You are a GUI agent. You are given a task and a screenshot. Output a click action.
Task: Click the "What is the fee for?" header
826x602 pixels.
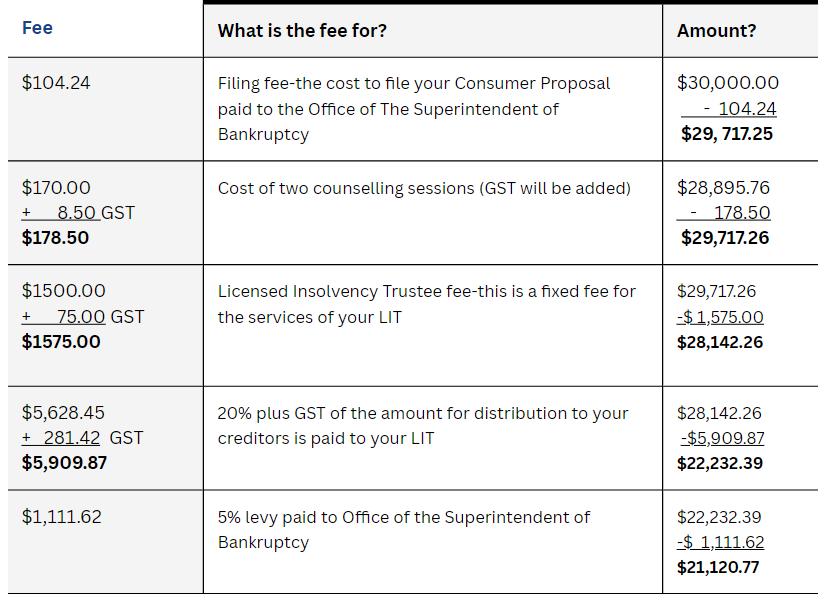pyautogui.click(x=302, y=30)
